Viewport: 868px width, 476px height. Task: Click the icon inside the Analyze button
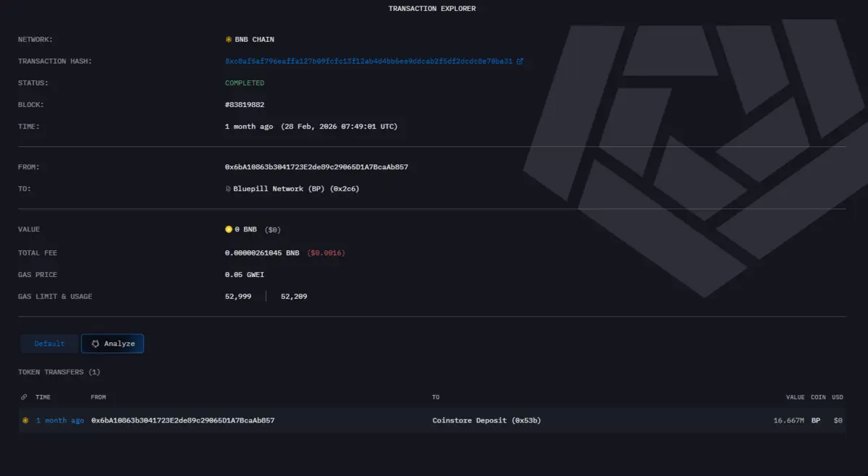tap(96, 344)
